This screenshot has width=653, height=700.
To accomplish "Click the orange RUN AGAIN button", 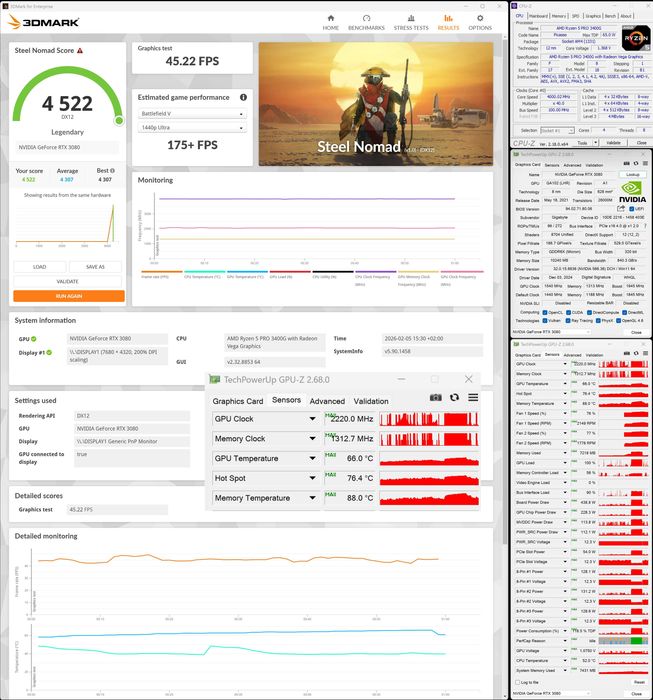I will tap(69, 296).
